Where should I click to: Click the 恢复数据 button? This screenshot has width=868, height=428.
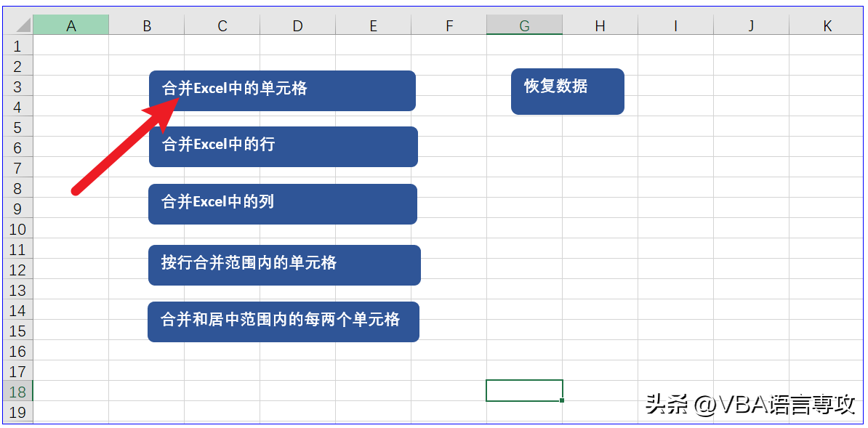568,92
